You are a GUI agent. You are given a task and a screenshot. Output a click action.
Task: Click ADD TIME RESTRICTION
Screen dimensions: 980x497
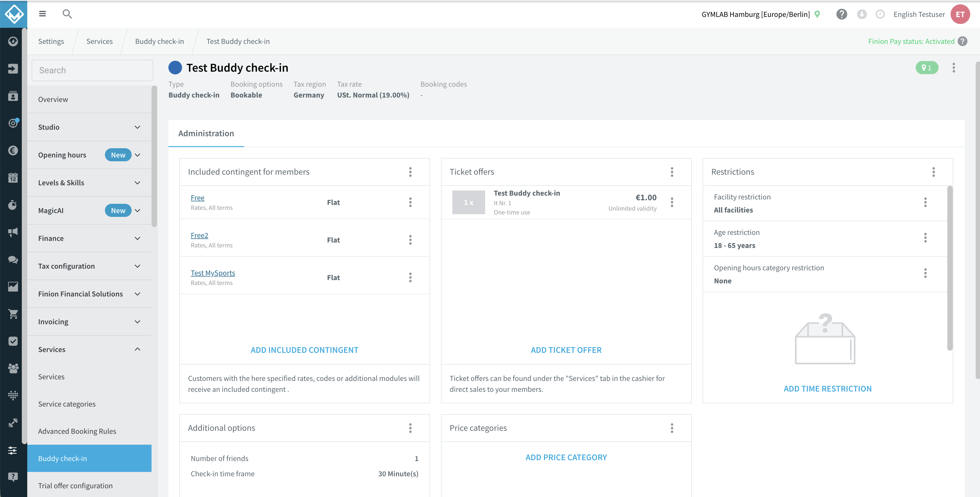827,389
